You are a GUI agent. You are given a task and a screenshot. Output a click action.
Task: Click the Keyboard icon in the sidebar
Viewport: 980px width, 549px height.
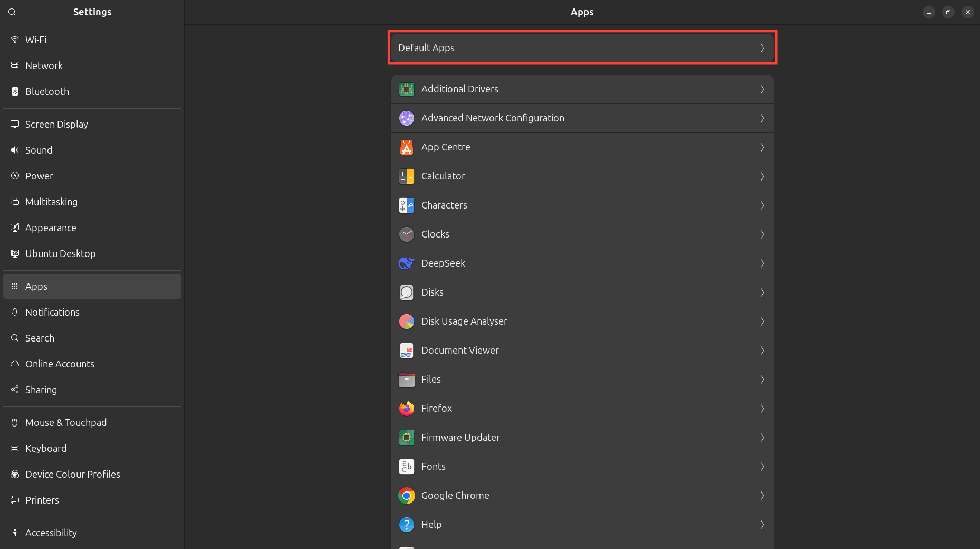tap(15, 449)
